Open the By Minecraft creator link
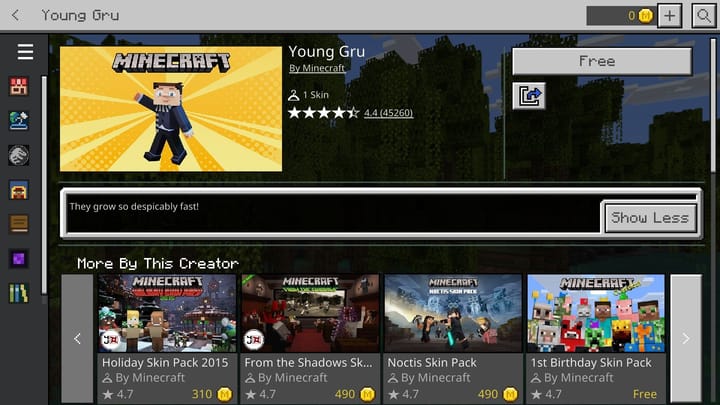This screenshot has width=720, height=405. pyautogui.click(x=317, y=68)
